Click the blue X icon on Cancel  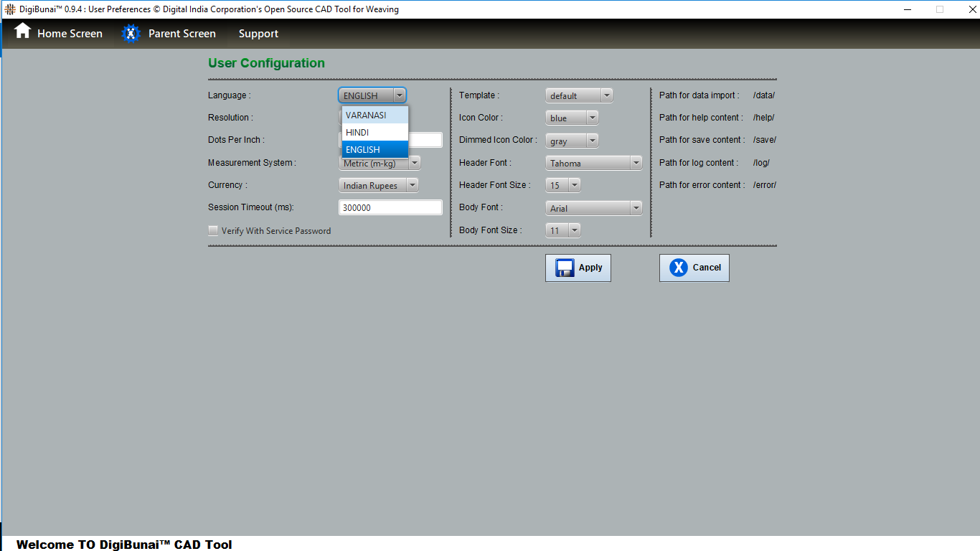point(678,268)
